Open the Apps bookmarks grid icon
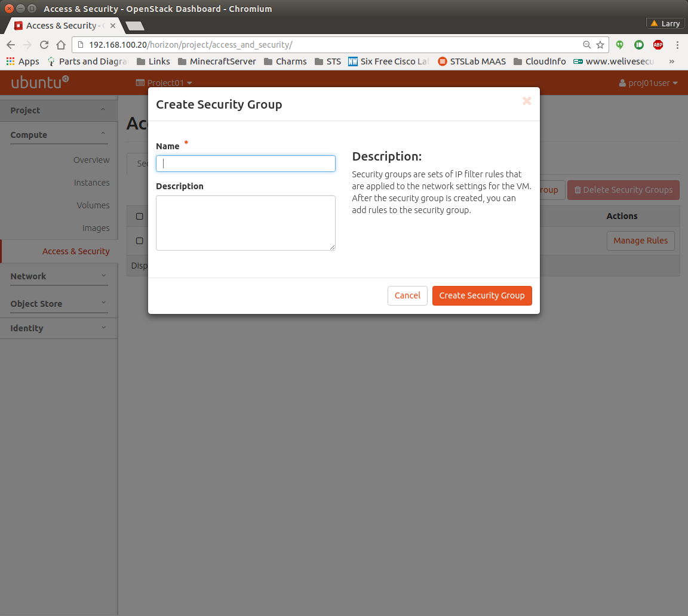This screenshot has width=688, height=616. [10, 61]
